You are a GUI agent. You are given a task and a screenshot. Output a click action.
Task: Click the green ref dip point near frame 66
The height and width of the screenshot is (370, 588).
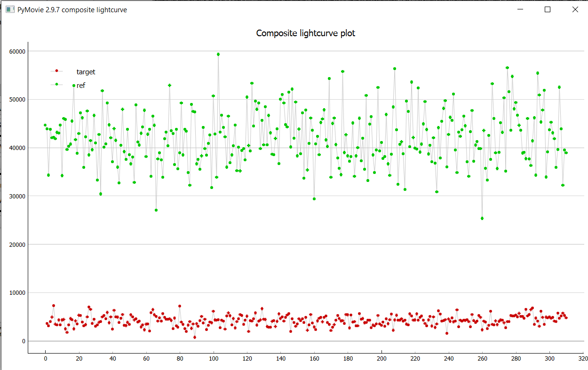[156, 210]
